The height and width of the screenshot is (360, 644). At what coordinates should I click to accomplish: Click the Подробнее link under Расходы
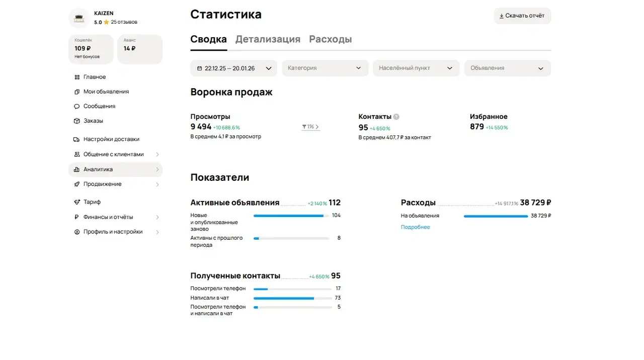[416, 227]
